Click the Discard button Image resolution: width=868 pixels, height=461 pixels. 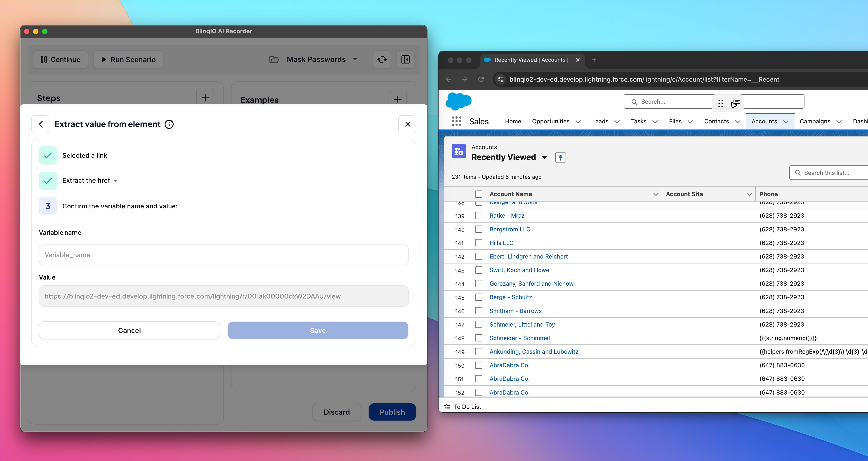pos(337,412)
